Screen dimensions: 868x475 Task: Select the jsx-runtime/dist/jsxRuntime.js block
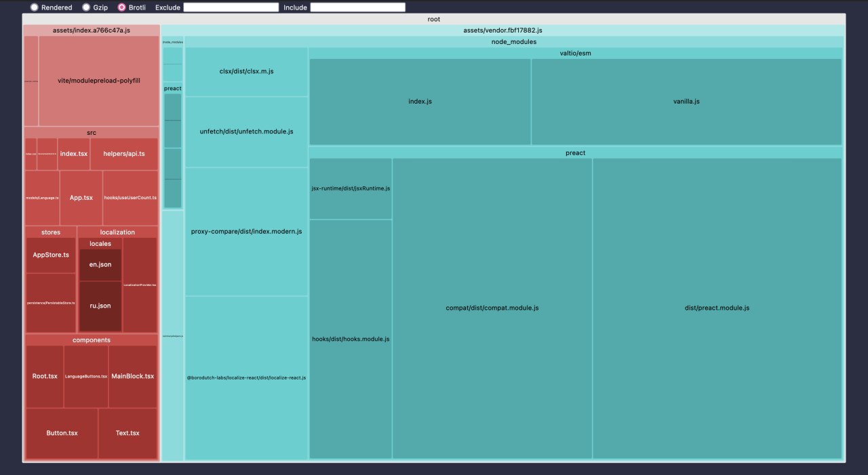click(x=351, y=189)
